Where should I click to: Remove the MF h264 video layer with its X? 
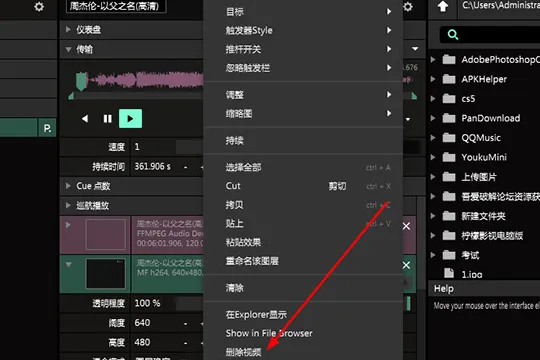[406, 265]
